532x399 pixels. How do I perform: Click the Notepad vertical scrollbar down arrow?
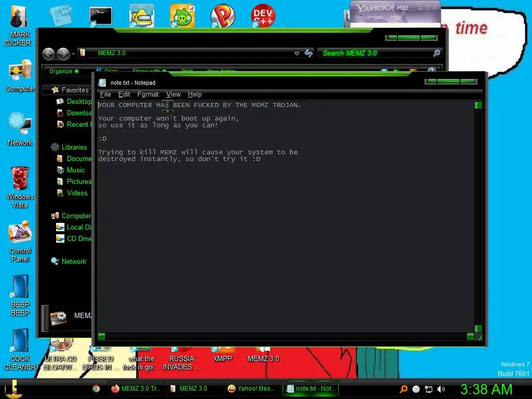tap(478, 328)
